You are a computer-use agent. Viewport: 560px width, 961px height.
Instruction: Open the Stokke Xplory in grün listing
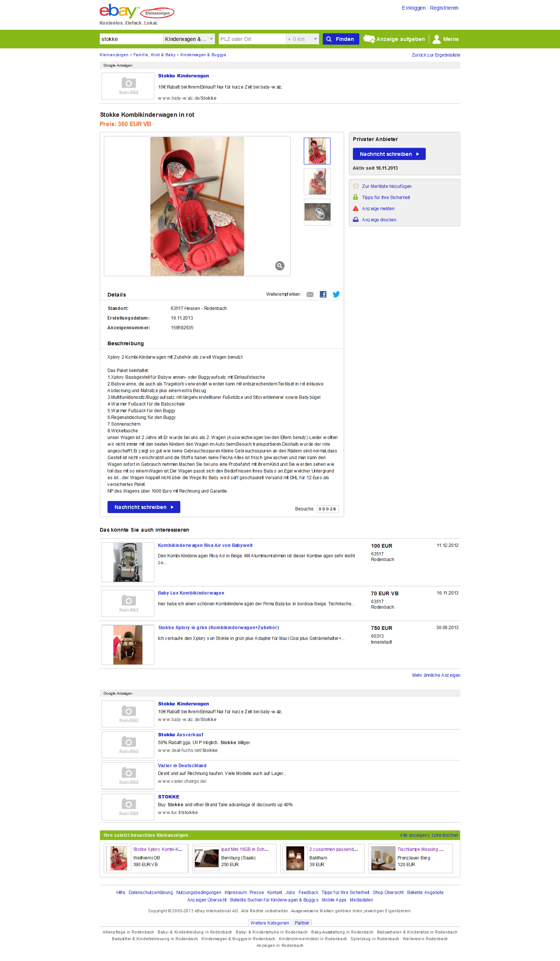pyautogui.click(x=218, y=628)
